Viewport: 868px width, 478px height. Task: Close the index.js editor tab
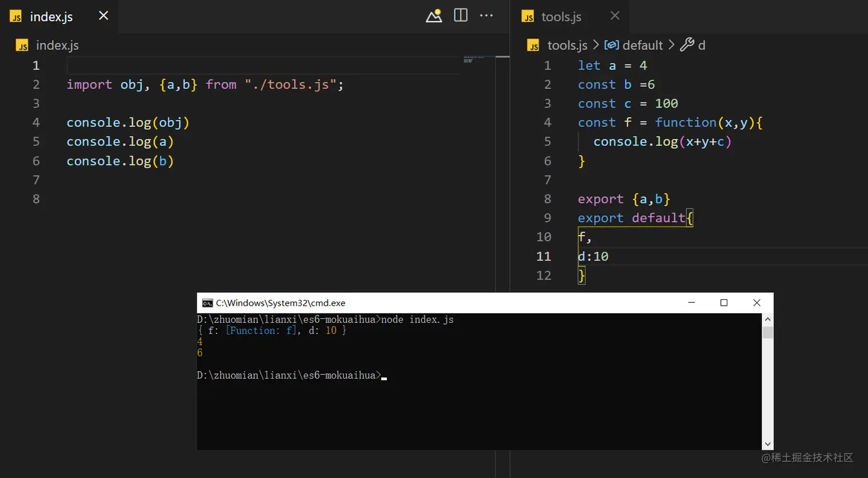[103, 16]
